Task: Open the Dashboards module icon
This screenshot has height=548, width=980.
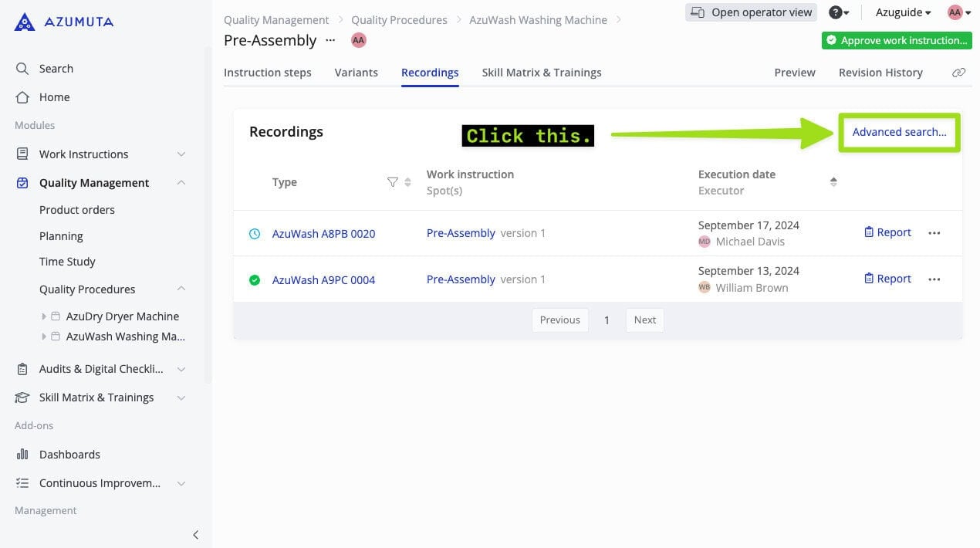Action: 22,454
